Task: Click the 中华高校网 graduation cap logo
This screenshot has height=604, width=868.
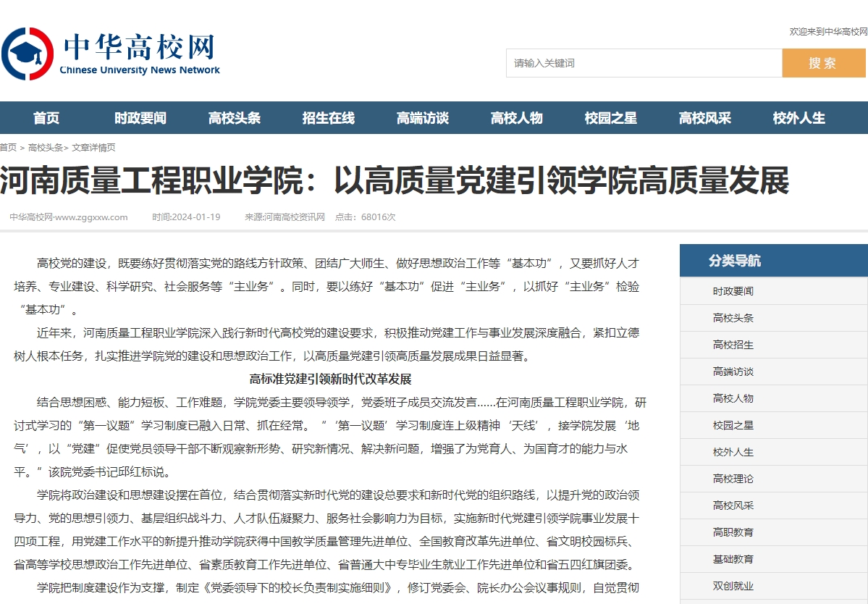Action: (28, 54)
